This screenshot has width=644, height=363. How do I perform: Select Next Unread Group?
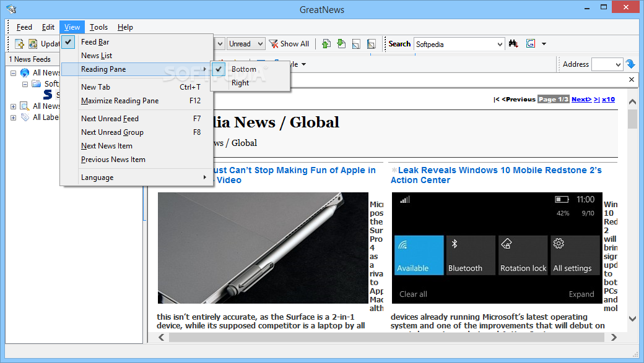click(x=137, y=132)
